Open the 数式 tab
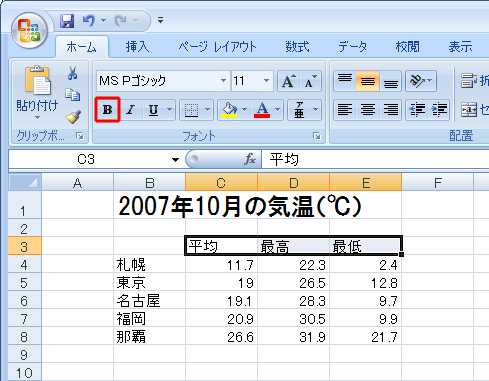 [x=297, y=47]
